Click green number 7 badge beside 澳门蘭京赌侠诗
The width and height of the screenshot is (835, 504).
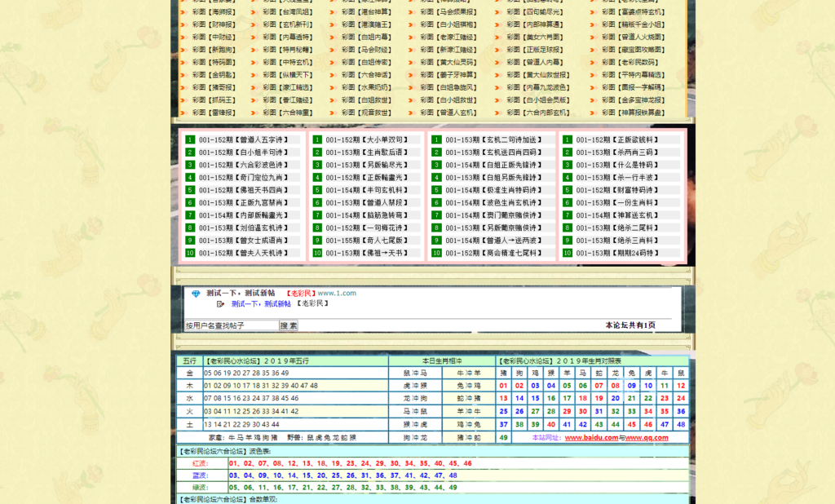coord(436,215)
